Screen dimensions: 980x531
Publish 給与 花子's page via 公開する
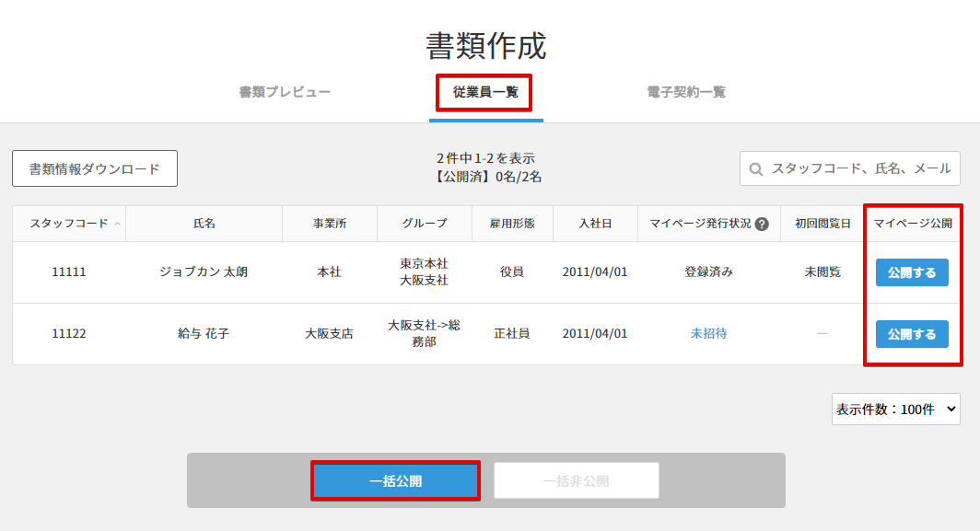911,334
